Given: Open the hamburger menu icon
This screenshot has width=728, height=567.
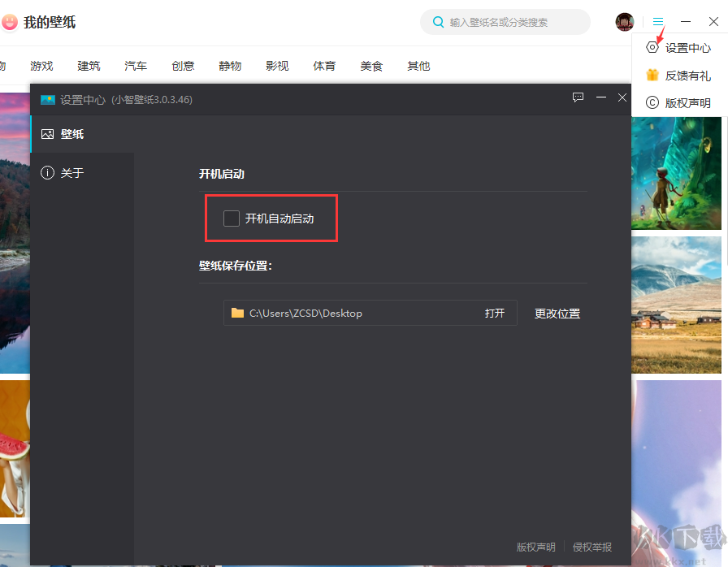Looking at the screenshot, I should [657, 21].
